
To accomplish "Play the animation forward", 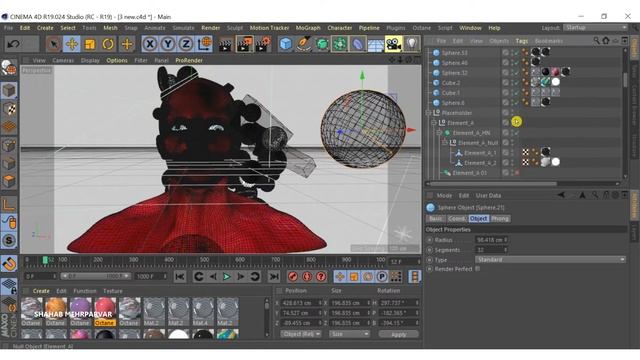I will (x=227, y=277).
